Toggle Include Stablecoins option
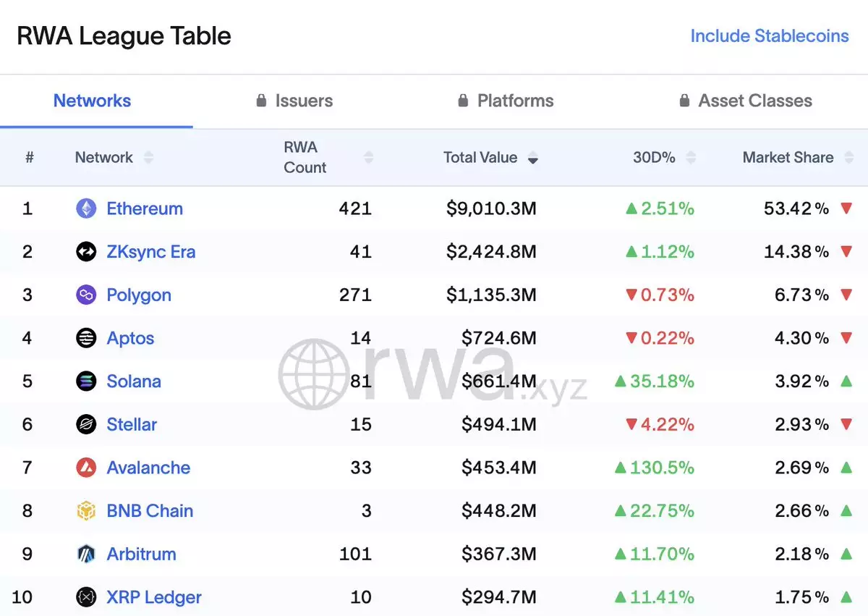The width and height of the screenshot is (868, 616). coord(769,36)
